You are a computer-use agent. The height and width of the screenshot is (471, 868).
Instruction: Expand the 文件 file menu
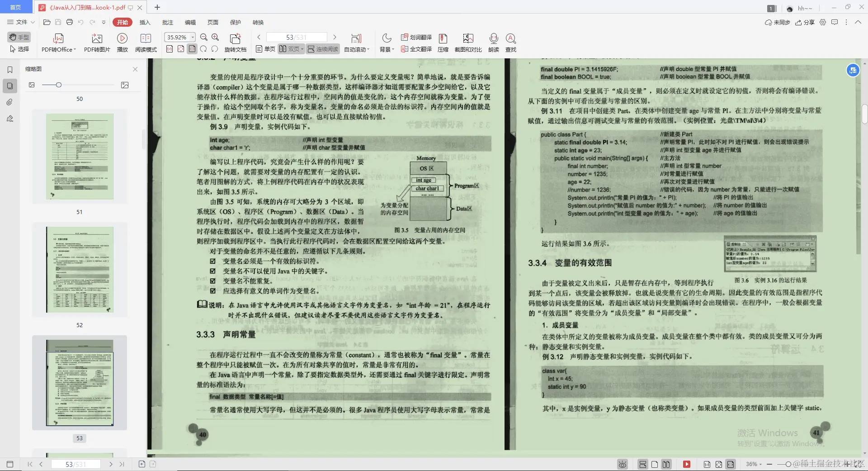click(20, 22)
